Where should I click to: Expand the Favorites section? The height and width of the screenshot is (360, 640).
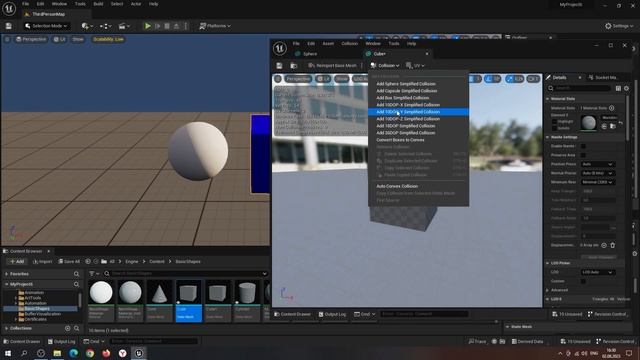(7, 274)
